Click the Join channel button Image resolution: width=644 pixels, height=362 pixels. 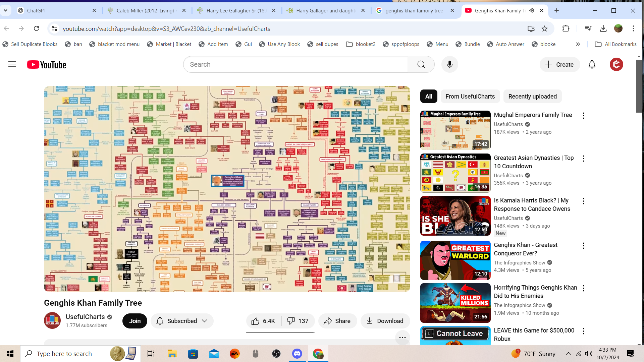click(135, 321)
